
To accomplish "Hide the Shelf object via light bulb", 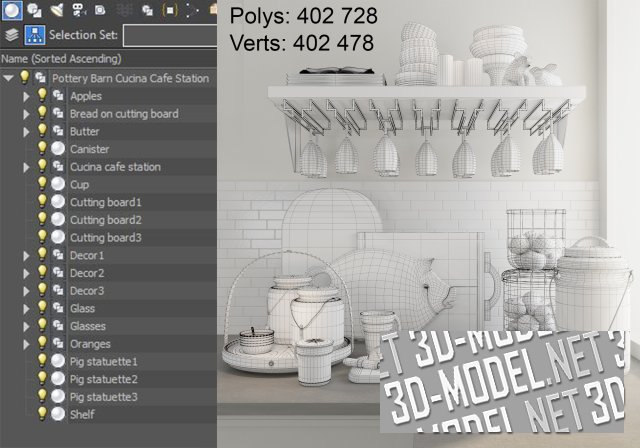I will point(42,414).
